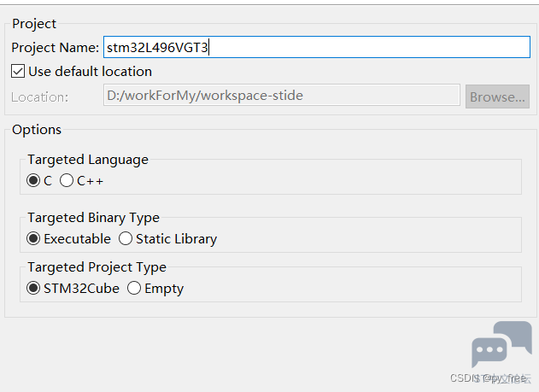539x392 pixels.
Task: Click the 'Use default location' label text
Action: pyautogui.click(x=90, y=72)
